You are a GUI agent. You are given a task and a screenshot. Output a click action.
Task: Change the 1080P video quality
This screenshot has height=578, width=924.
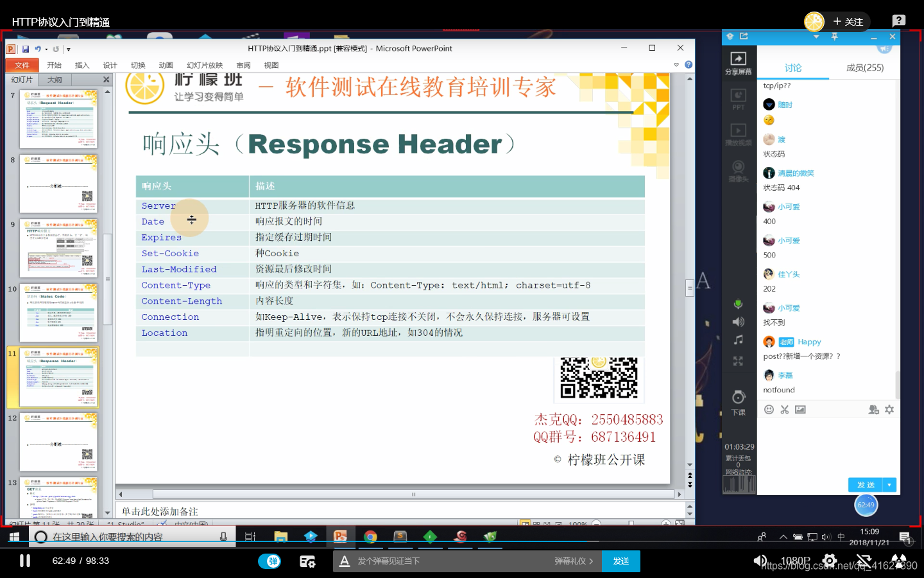796,561
